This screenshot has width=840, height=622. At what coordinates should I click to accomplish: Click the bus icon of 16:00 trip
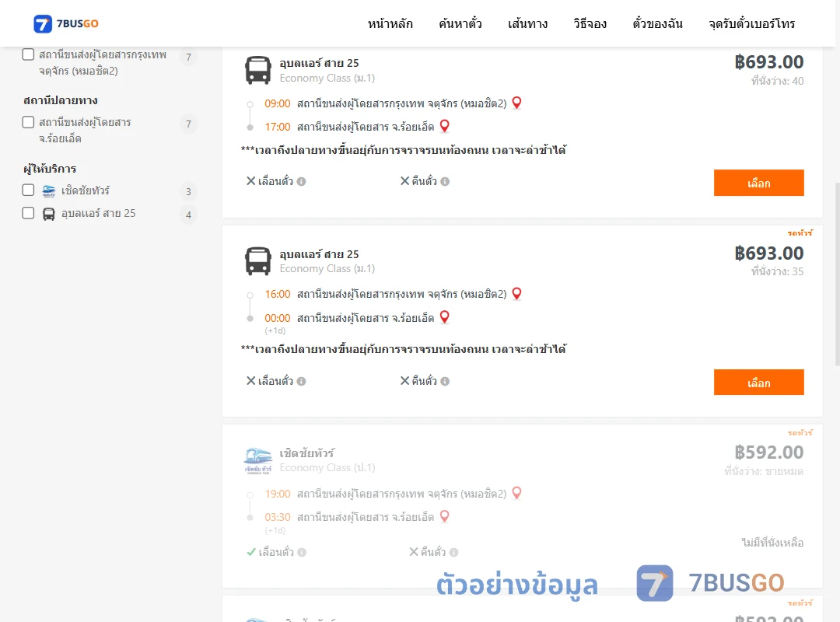(x=258, y=261)
